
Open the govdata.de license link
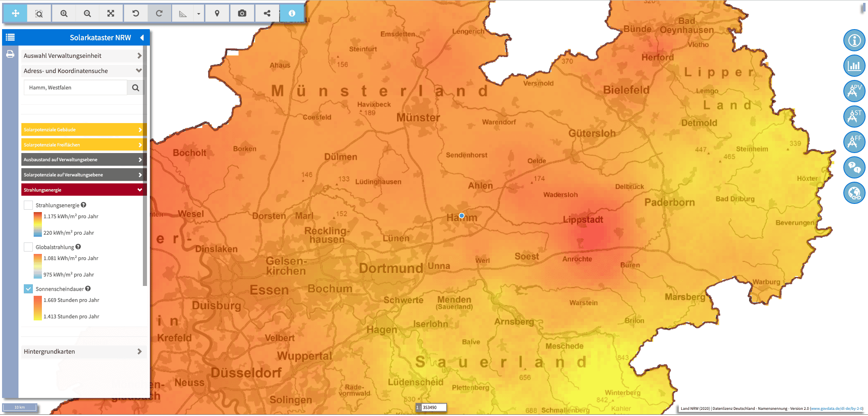tap(836, 409)
